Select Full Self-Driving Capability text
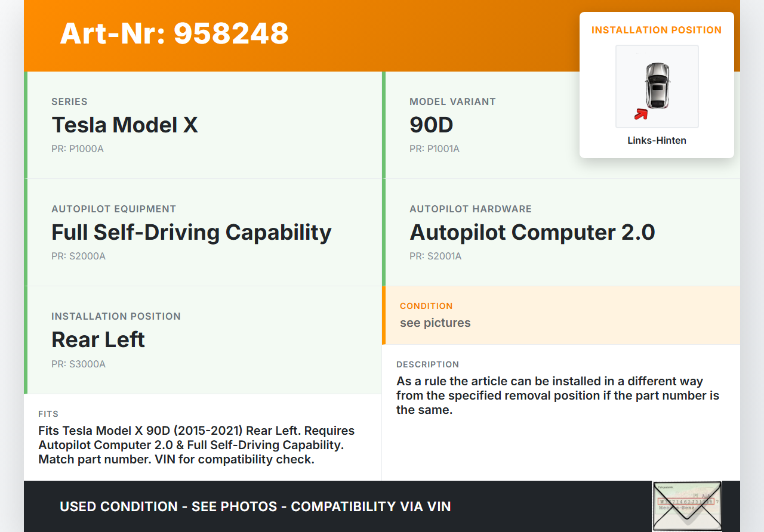 click(191, 233)
